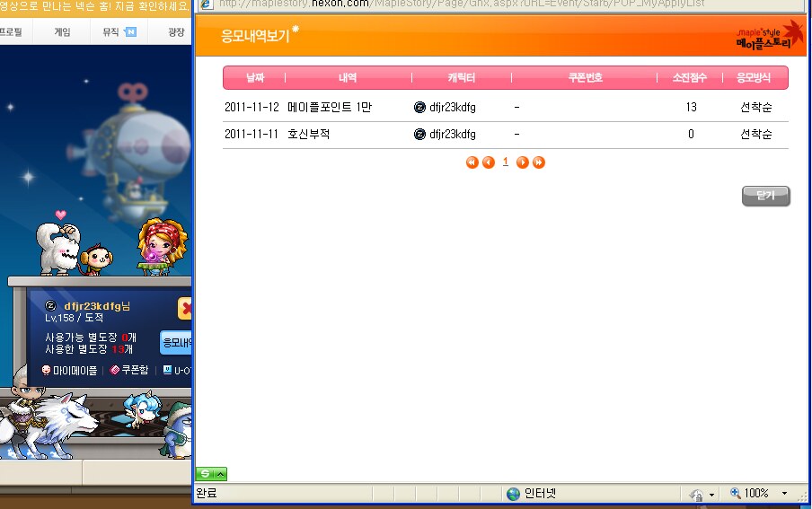Click the white yeti character
The image size is (812, 509).
[x=57, y=249]
